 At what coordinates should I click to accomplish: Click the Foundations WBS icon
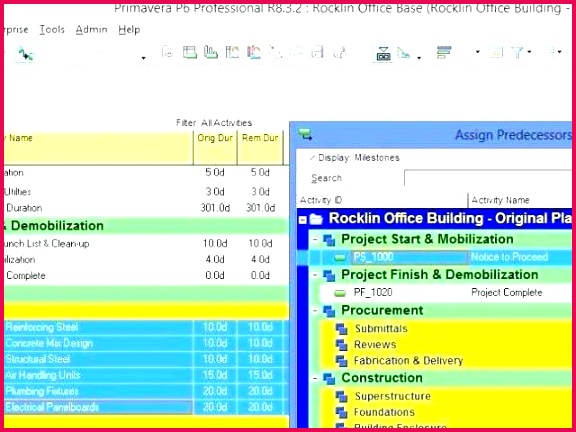point(341,413)
